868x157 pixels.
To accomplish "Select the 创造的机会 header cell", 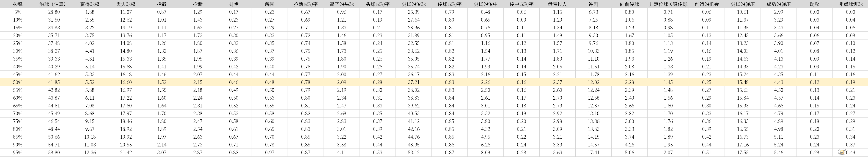I will [x=707, y=4].
